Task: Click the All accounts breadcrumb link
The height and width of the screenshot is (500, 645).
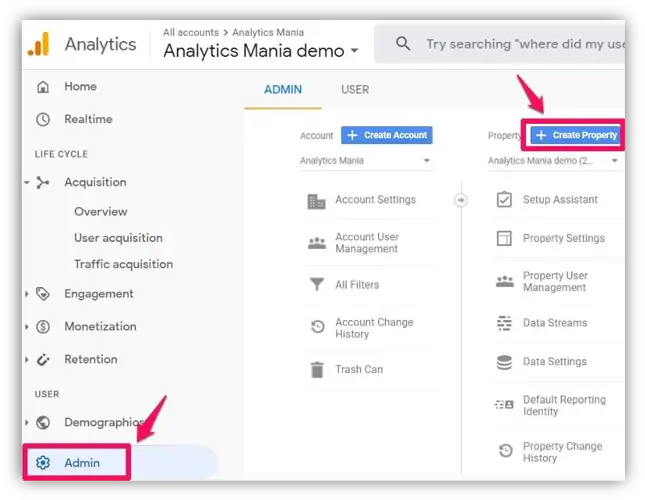Action: [191, 32]
